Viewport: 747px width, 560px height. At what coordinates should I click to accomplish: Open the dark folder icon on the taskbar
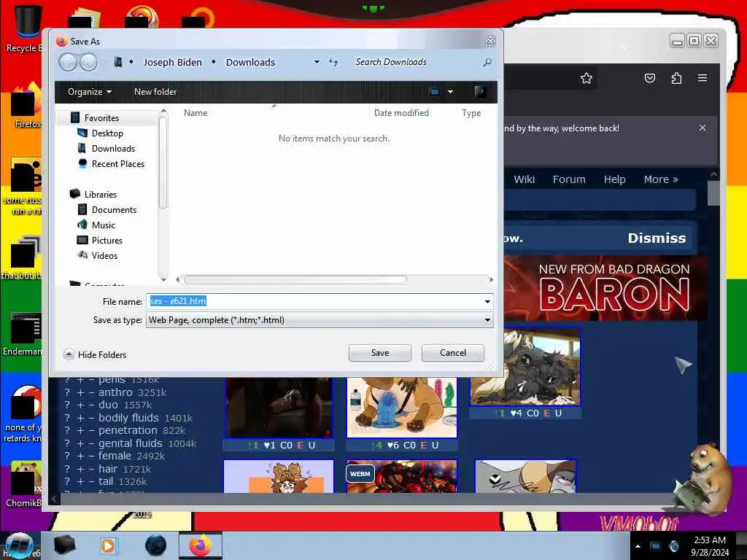64,545
